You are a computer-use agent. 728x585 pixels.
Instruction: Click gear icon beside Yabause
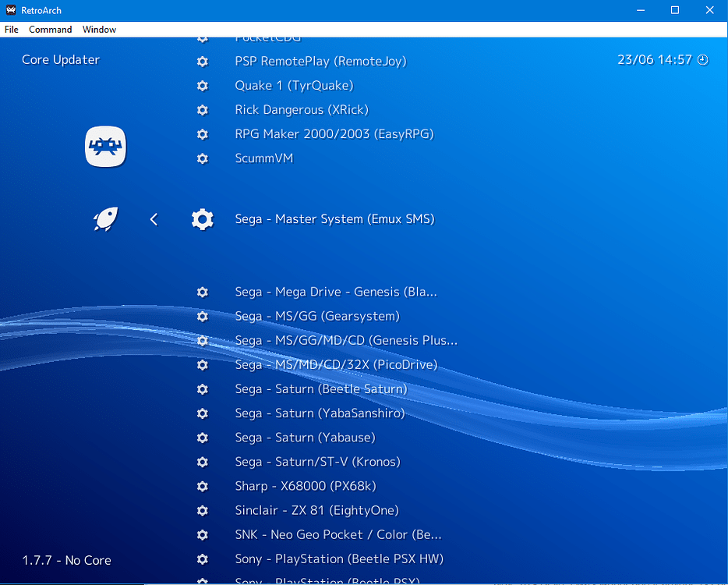[x=203, y=438]
